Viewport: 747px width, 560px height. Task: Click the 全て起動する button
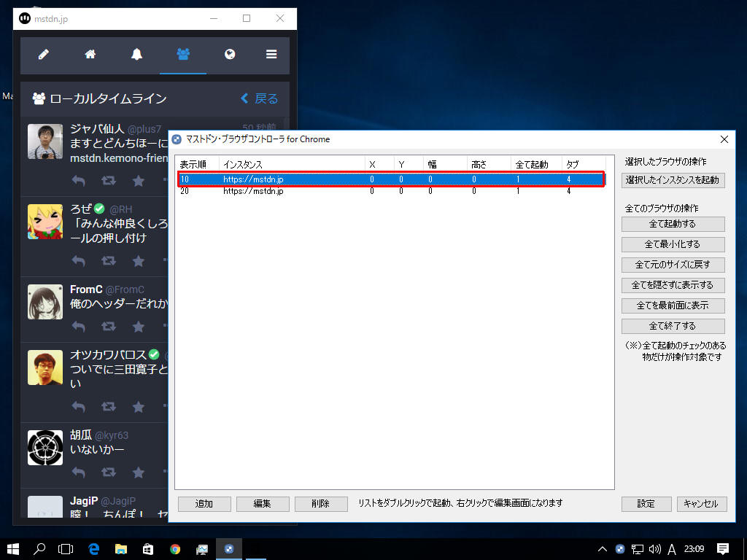(673, 224)
